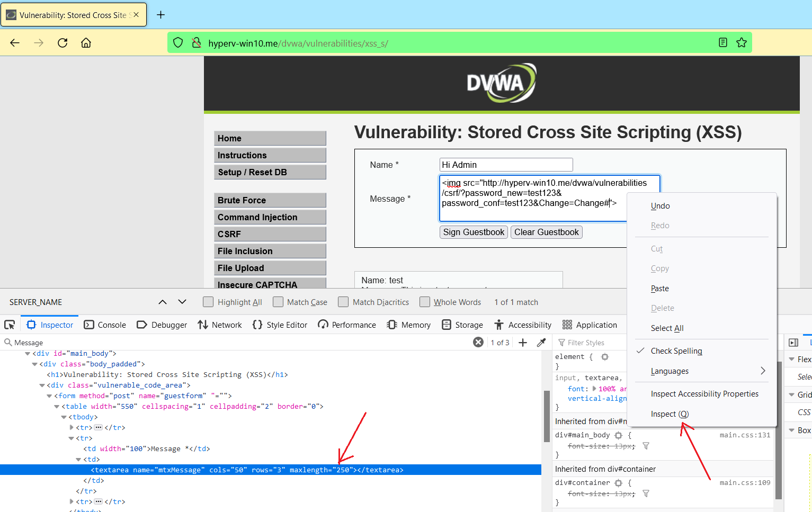Jump to previous find-bar match arrow
Screen dimensions: 812x512
(x=163, y=302)
